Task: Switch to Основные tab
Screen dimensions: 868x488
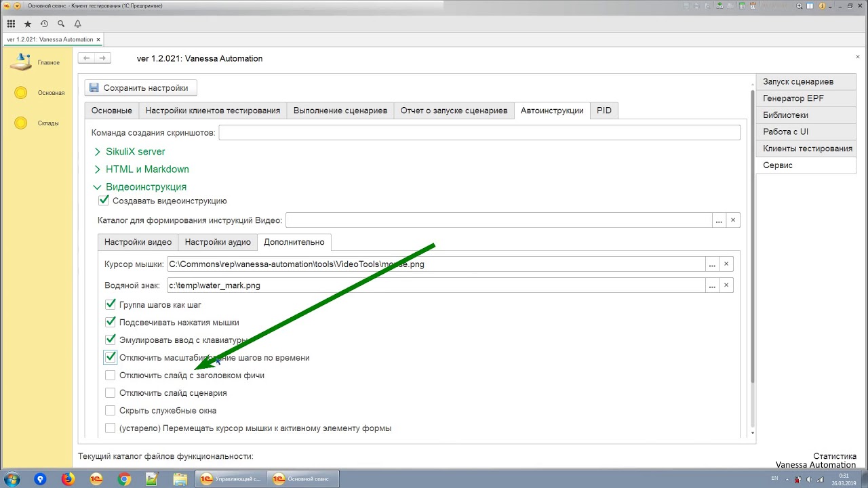Action: click(112, 110)
